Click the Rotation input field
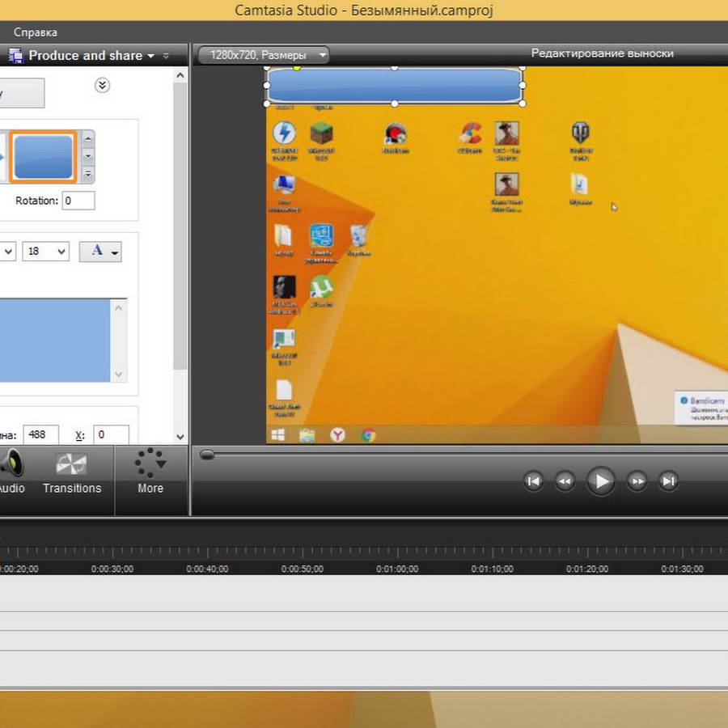This screenshot has width=728, height=728. pyautogui.click(x=78, y=201)
